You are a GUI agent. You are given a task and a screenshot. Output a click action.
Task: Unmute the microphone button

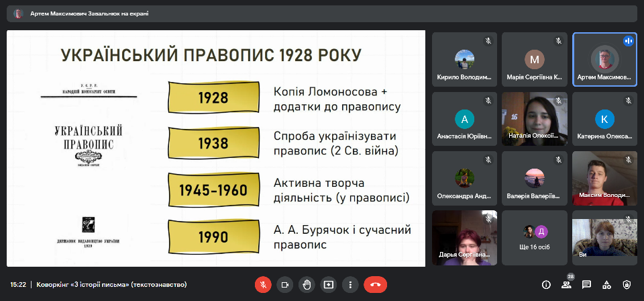pos(263,285)
